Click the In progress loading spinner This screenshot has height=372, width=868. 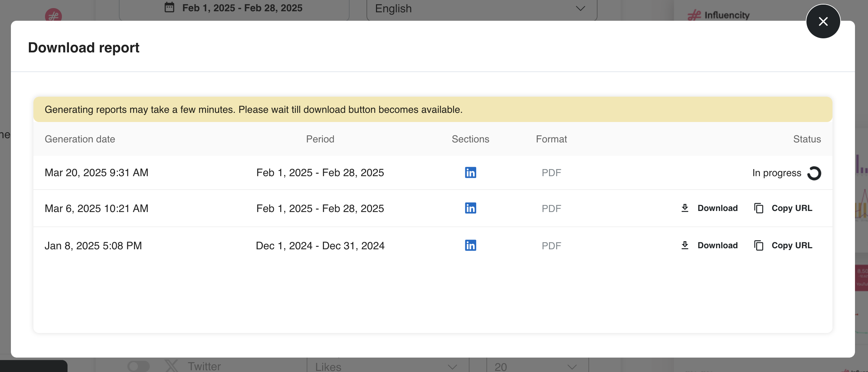(x=814, y=173)
